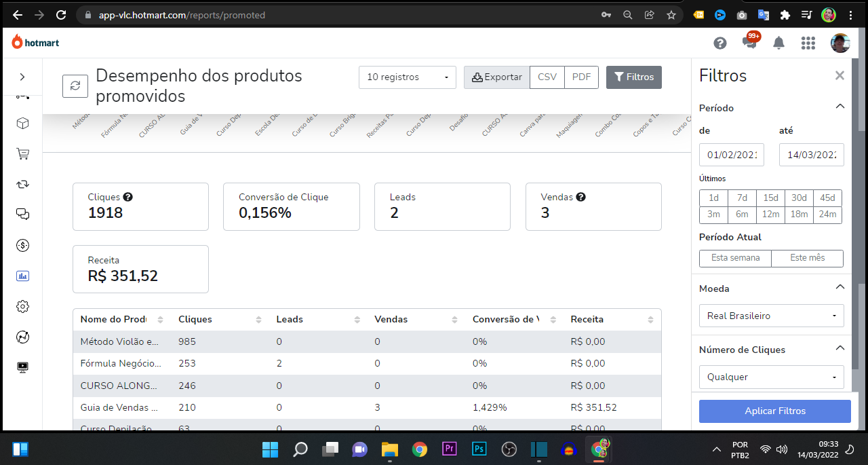
Task: Open the 10 registros dropdown
Action: (x=407, y=77)
